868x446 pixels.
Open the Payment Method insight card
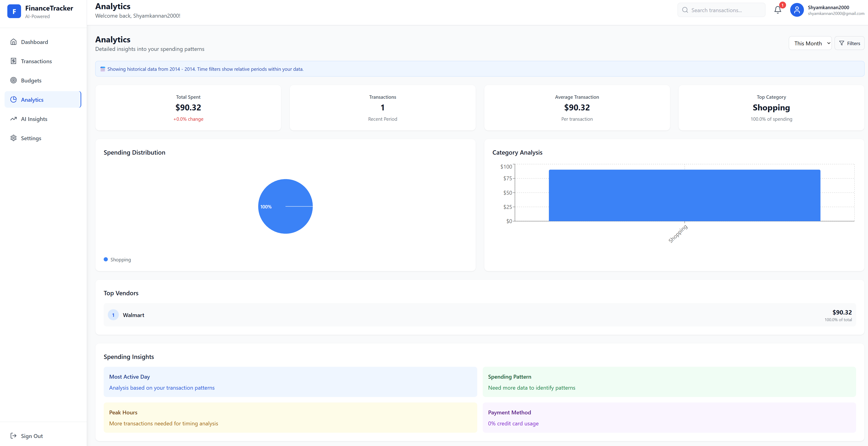pos(669,417)
